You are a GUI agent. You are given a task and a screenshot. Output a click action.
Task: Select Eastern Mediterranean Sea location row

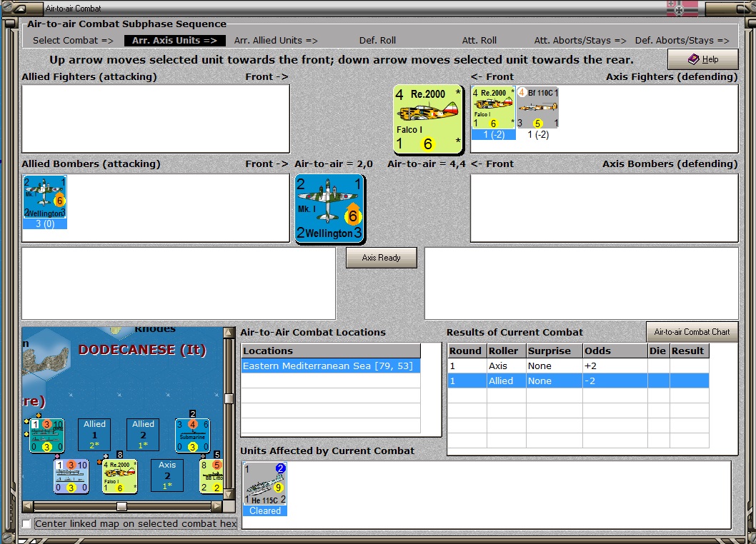(x=330, y=366)
